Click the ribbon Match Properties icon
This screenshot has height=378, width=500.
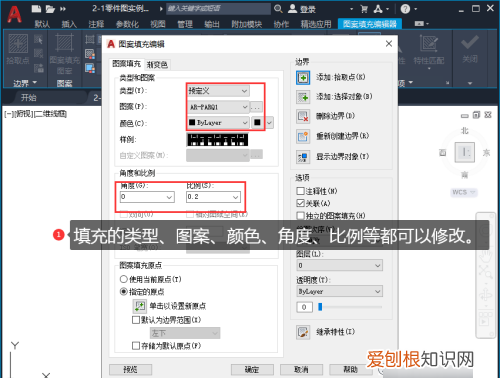coord(429,44)
